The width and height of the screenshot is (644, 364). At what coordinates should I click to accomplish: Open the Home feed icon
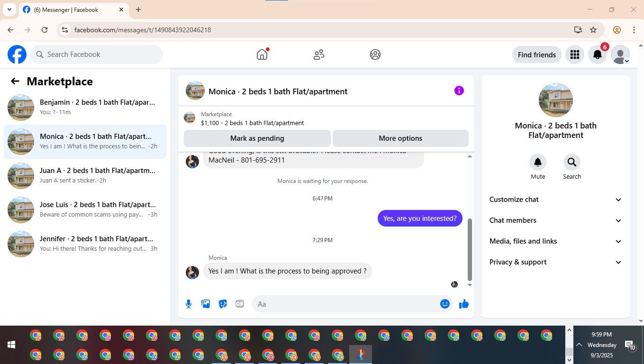[x=262, y=55]
